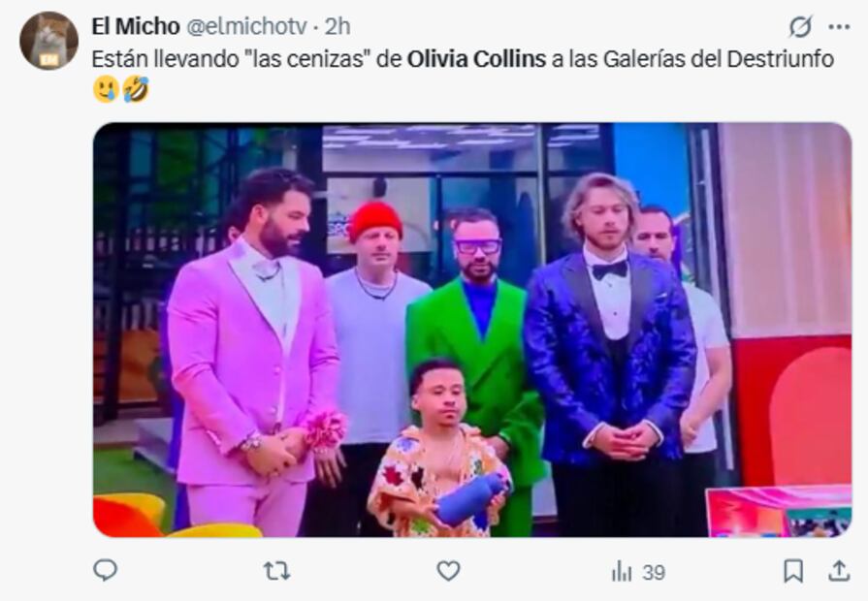This screenshot has width=868, height=601.
Task: Click the 2h timestamp link
Action: tap(338, 26)
